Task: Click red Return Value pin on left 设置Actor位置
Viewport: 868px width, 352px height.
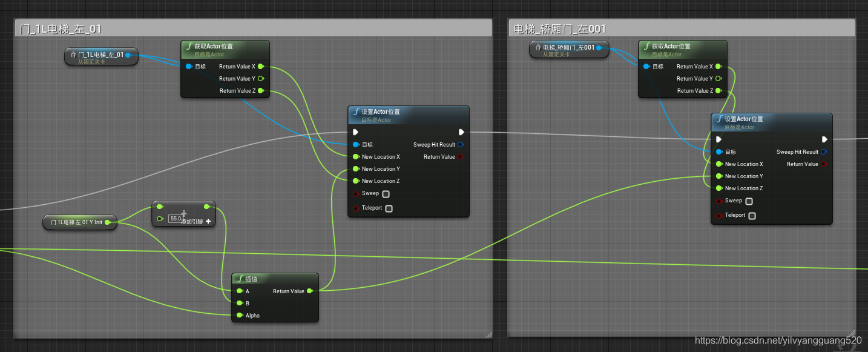Action: [x=461, y=157]
